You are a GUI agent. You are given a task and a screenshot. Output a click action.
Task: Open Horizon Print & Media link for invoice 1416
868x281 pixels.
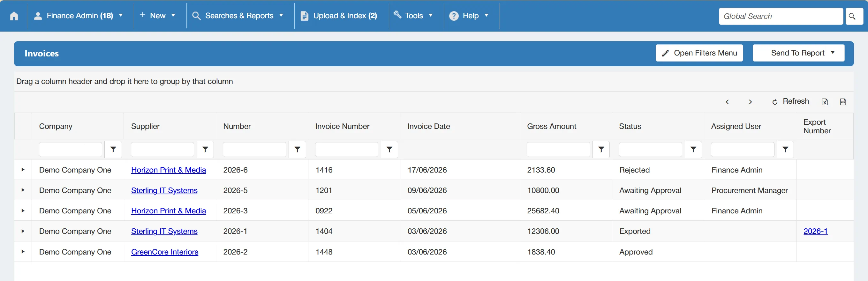coord(169,170)
